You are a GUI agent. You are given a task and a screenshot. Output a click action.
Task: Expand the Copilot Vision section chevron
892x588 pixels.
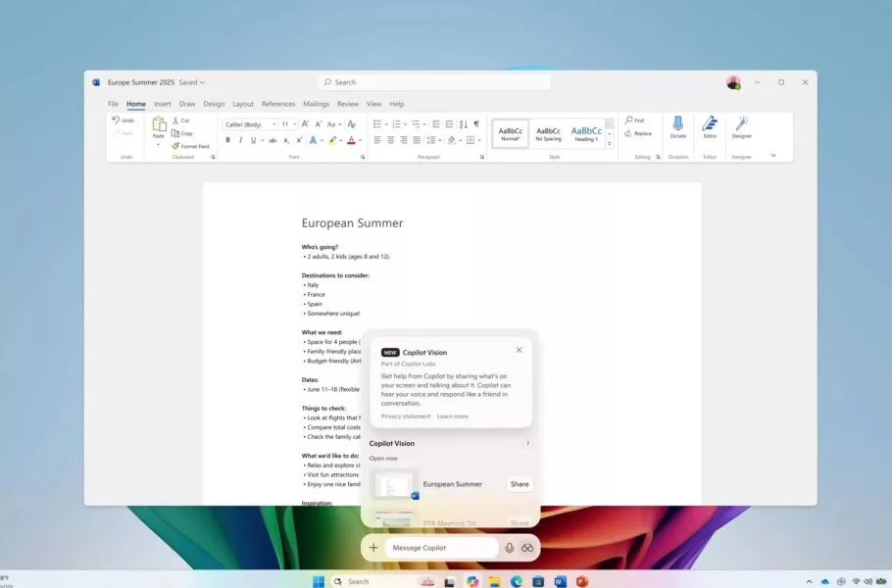point(527,443)
